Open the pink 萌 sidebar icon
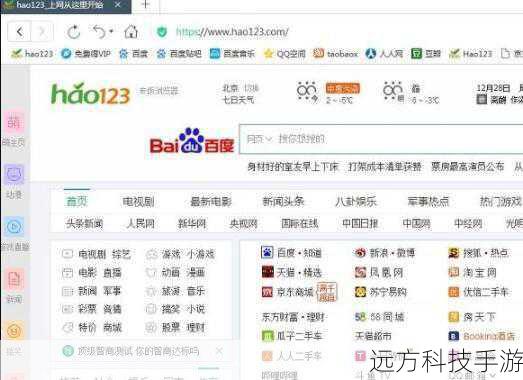 14,122
